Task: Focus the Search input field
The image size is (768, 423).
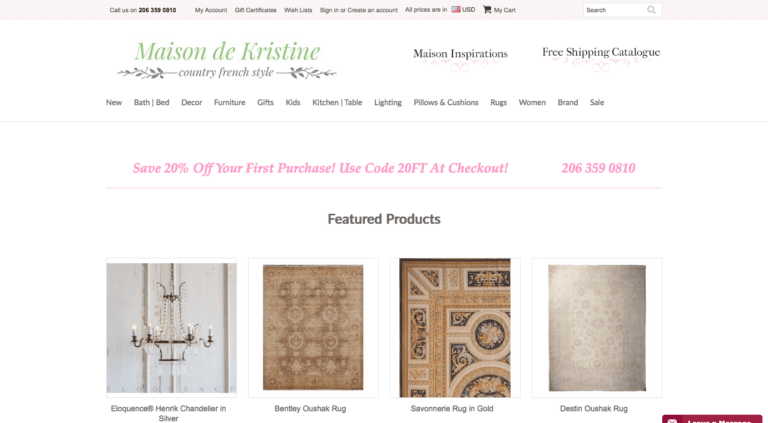Action: pyautogui.click(x=615, y=10)
